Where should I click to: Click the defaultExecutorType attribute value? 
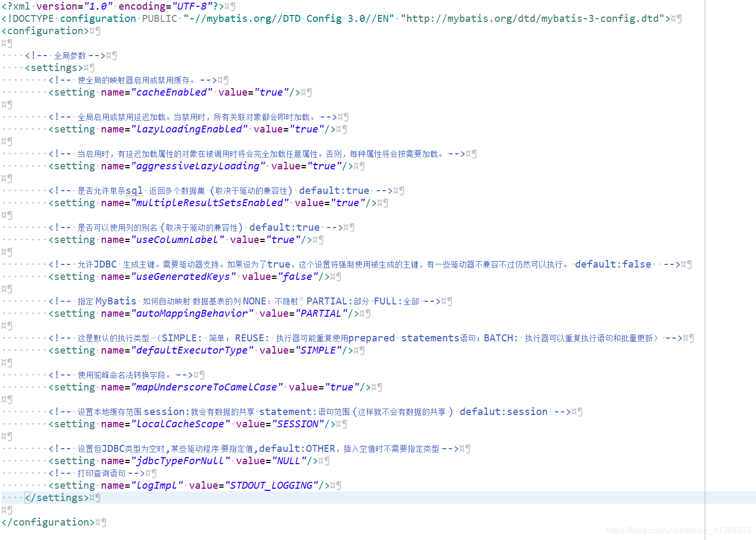point(192,350)
